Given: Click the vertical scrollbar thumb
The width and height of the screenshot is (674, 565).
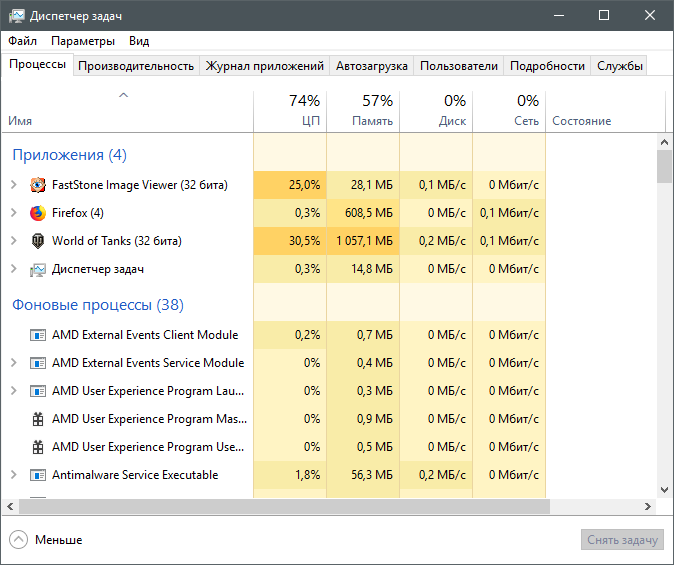Looking at the screenshot, I should click(x=665, y=167).
